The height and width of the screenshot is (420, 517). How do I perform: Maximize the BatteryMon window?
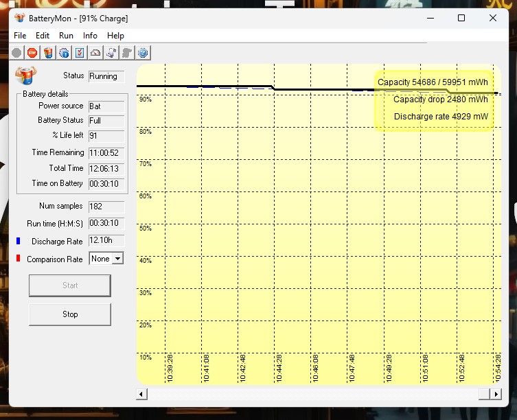[461, 18]
